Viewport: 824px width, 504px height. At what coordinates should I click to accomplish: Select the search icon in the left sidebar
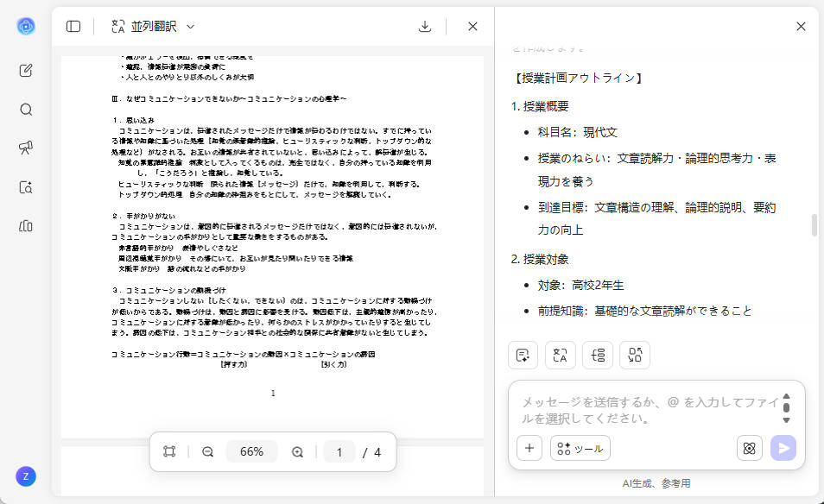(26, 109)
